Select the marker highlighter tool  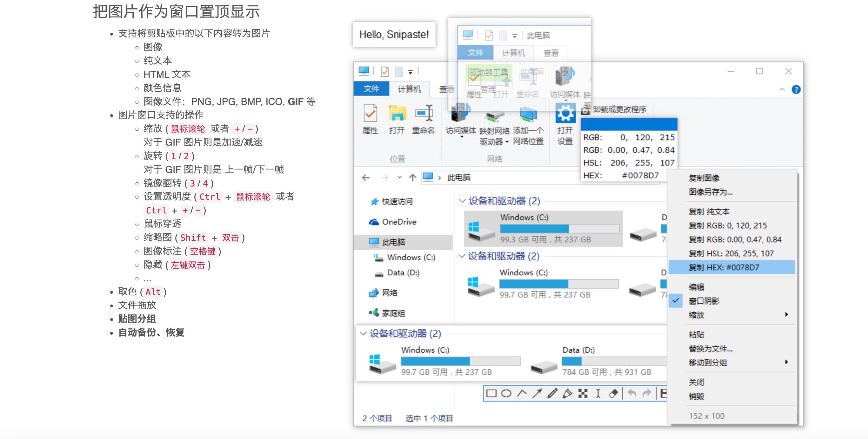tap(567, 393)
